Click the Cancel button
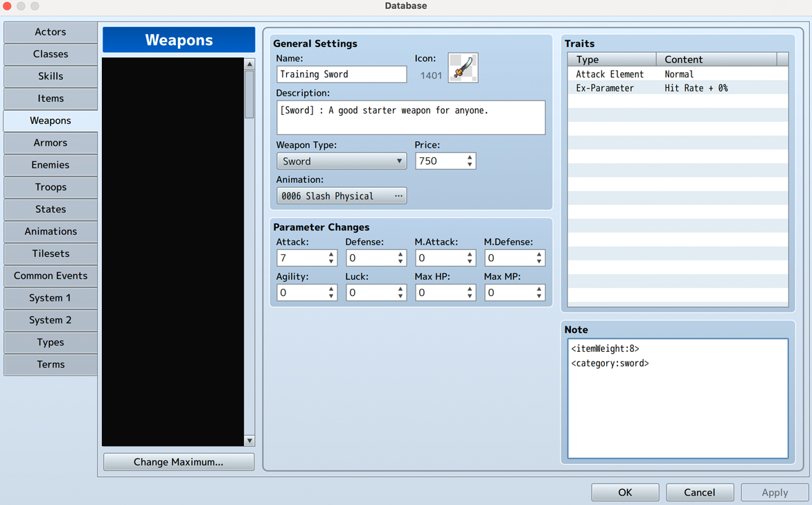 click(700, 493)
